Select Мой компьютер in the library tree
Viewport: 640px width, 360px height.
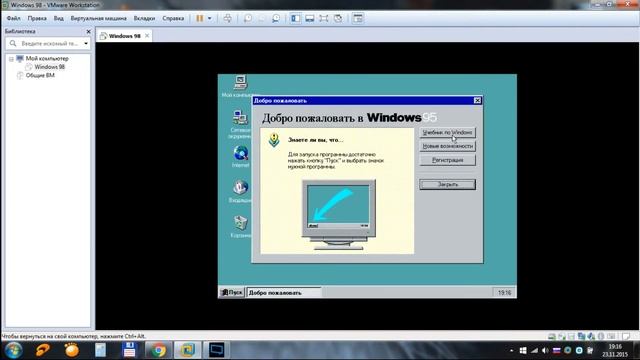click(47, 59)
